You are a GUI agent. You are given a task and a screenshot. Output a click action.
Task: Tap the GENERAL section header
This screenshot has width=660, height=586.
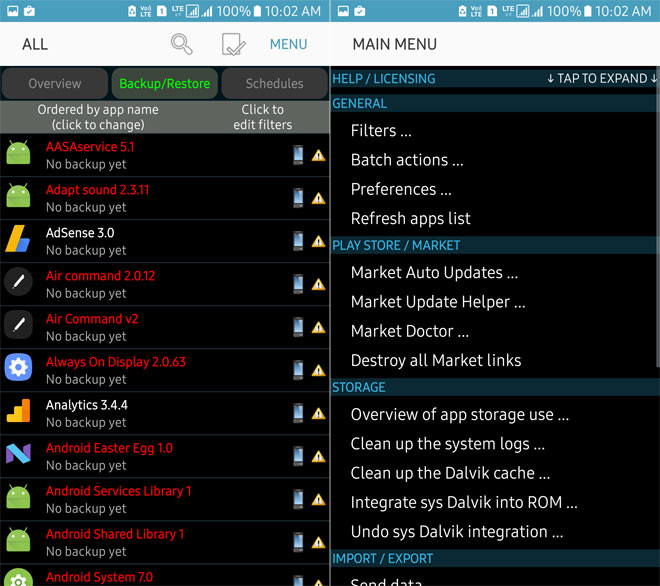click(x=494, y=104)
